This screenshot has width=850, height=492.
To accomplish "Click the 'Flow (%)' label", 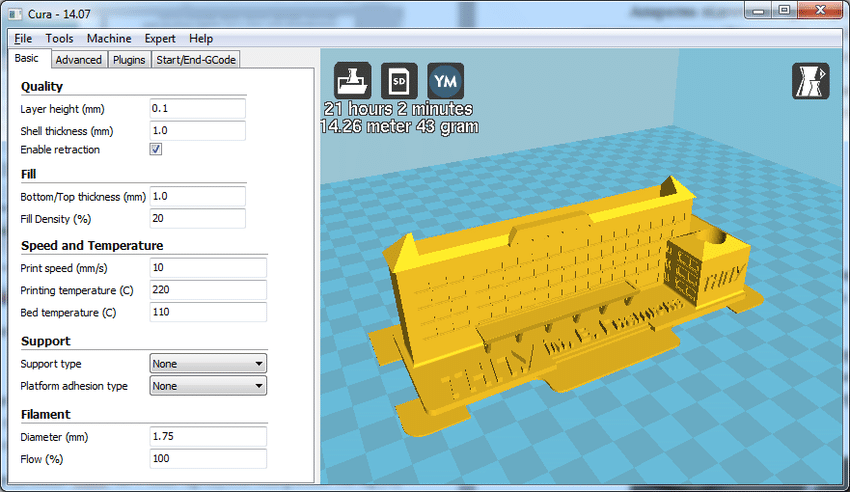I will pyautogui.click(x=42, y=459).
